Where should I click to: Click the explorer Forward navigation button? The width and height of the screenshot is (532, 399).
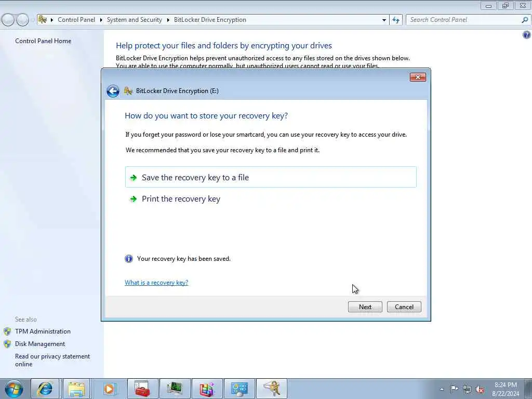point(22,20)
